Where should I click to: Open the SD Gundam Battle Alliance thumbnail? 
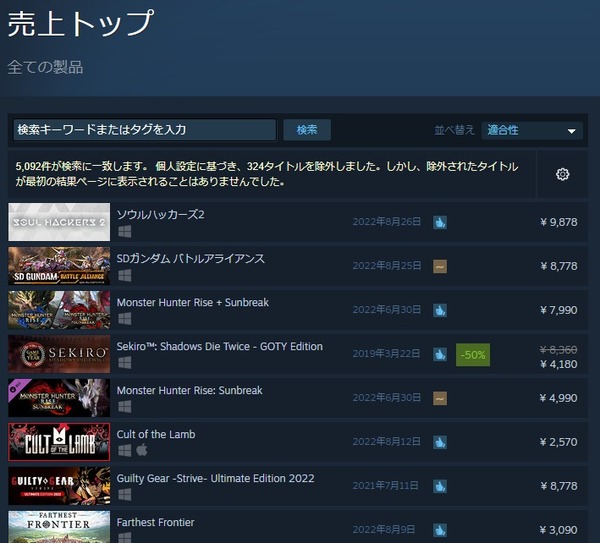pyautogui.click(x=59, y=266)
